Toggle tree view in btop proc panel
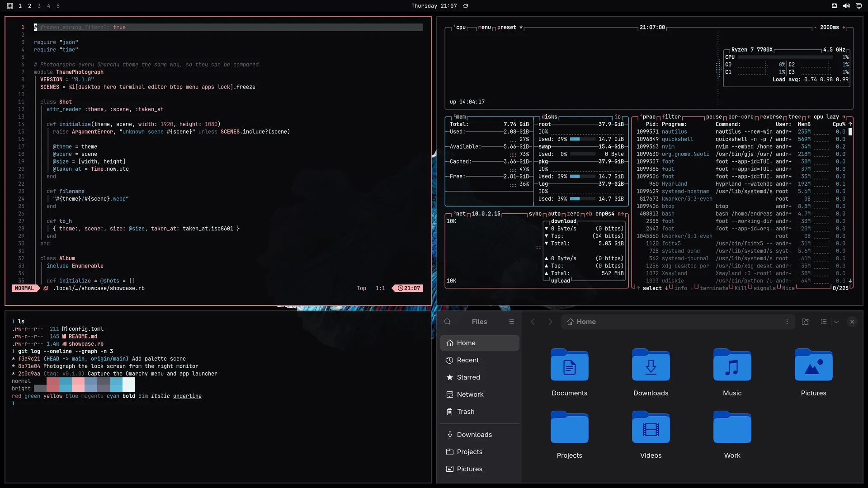The image size is (868, 488). tap(795, 117)
